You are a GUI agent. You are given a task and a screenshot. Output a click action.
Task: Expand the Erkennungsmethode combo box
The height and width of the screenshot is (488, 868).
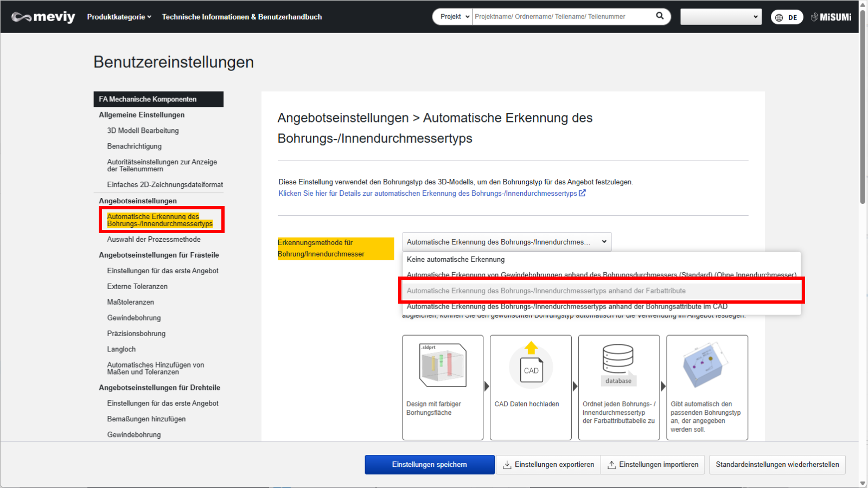click(x=506, y=242)
